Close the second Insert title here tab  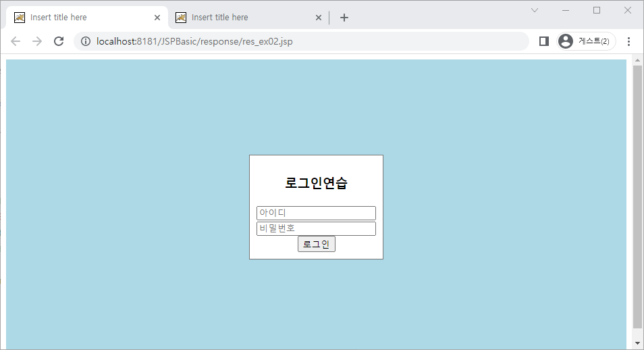coord(319,18)
